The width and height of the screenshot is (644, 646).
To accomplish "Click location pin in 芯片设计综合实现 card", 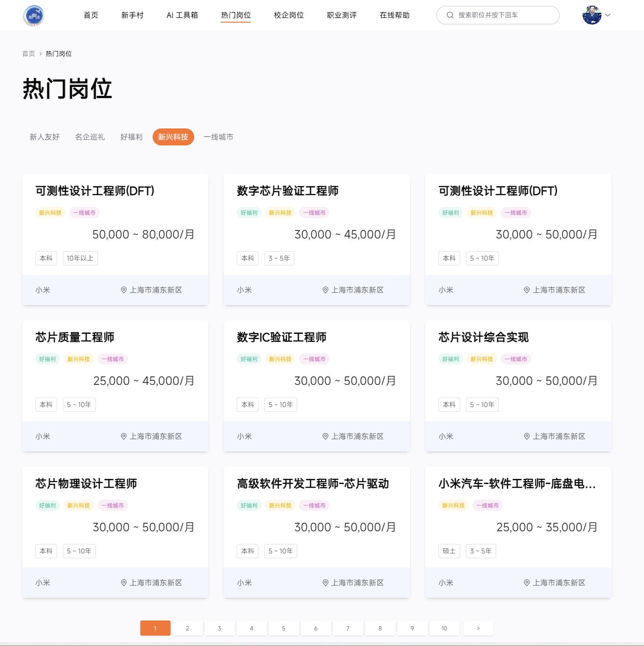I will pos(527,436).
